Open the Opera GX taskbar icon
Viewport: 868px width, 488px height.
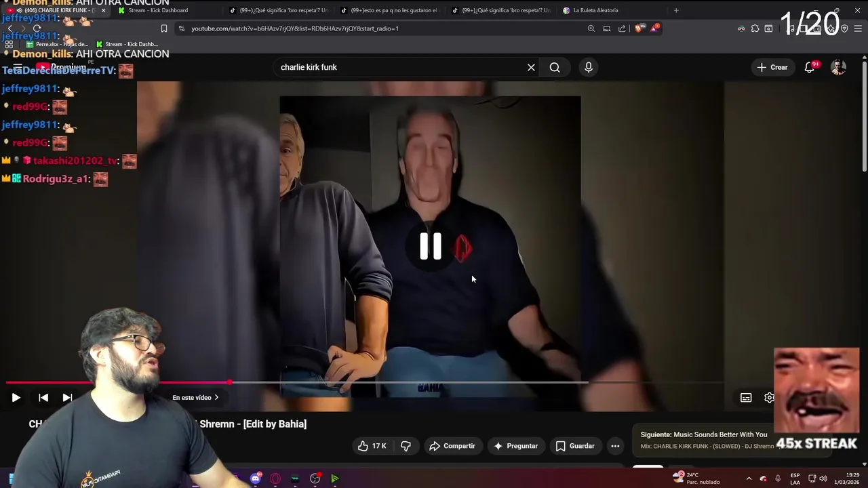point(275,479)
